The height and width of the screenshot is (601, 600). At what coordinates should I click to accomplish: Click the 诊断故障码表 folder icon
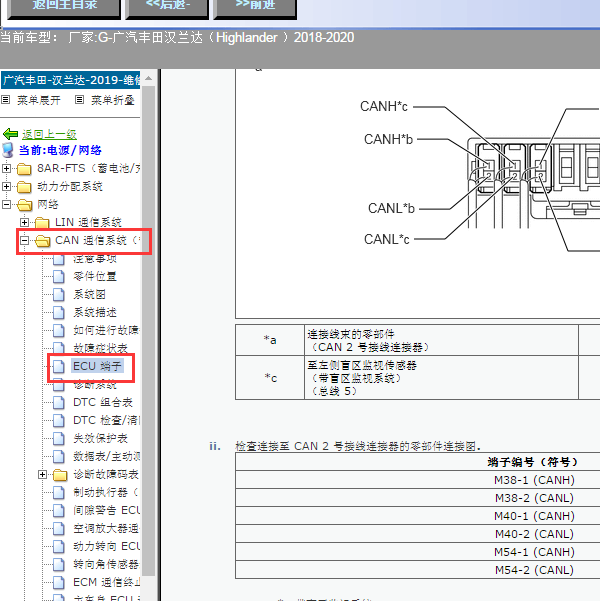(60, 474)
